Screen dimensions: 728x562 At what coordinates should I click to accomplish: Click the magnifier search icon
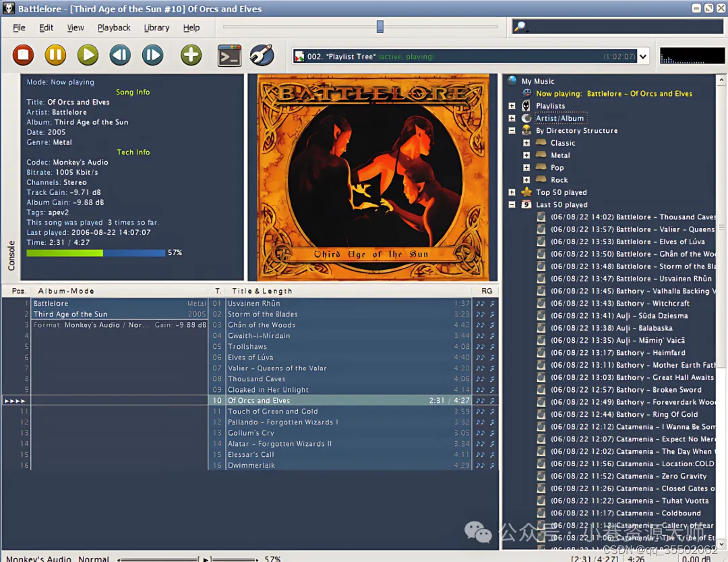(520, 26)
